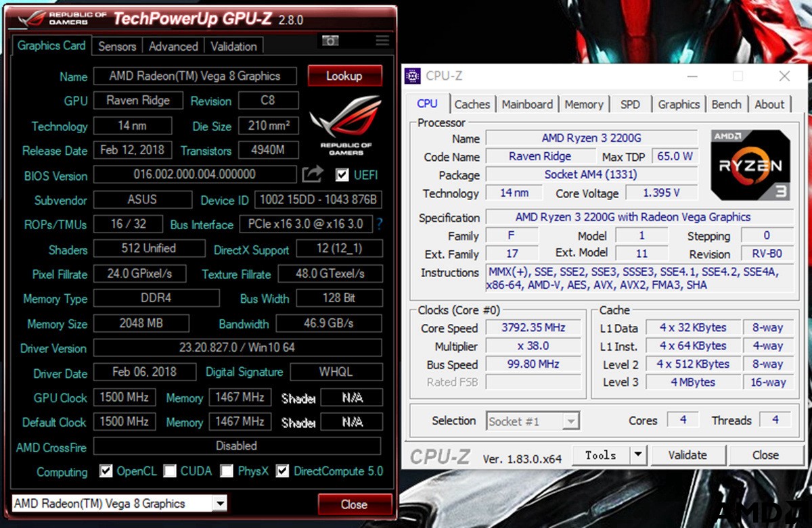Click the Device ID value '1002 15DD - 1043 876B'
This screenshot has width=812, height=528.
click(x=319, y=200)
